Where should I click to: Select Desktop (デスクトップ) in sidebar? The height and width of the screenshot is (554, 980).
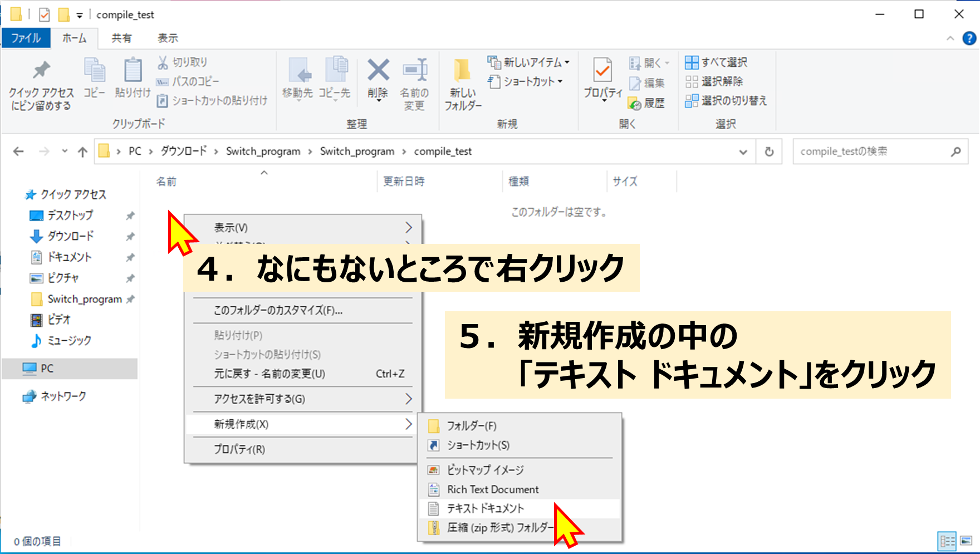click(70, 215)
